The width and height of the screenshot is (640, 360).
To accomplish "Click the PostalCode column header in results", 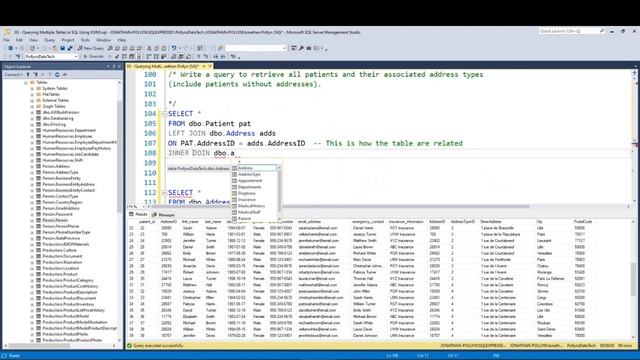I will coord(582,222).
